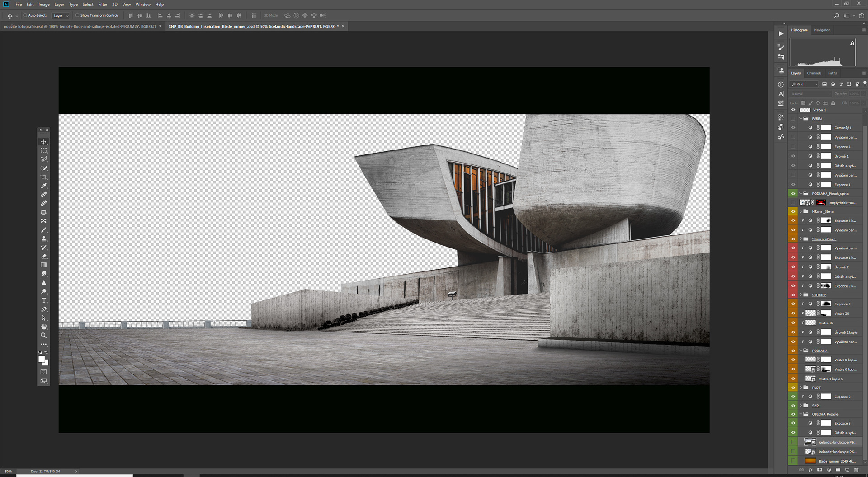
Task: Enable Auto-Select checkbox
Action: click(25, 15)
